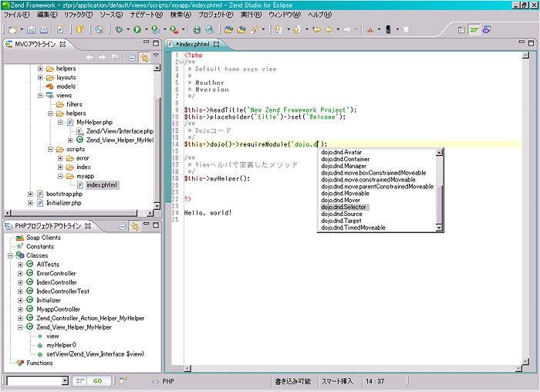Click the Debug bug icon in toolbar
Screen dimensions: 540x392
coord(119,29)
